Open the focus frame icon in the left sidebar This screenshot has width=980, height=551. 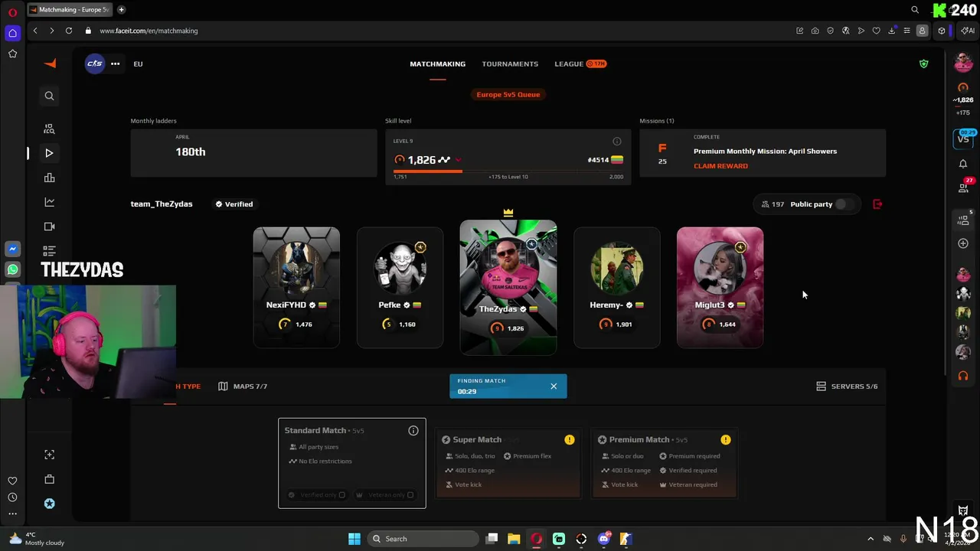click(49, 455)
